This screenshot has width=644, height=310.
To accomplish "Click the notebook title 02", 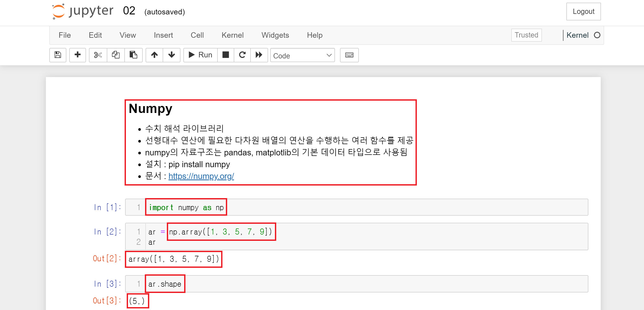I will pyautogui.click(x=129, y=11).
